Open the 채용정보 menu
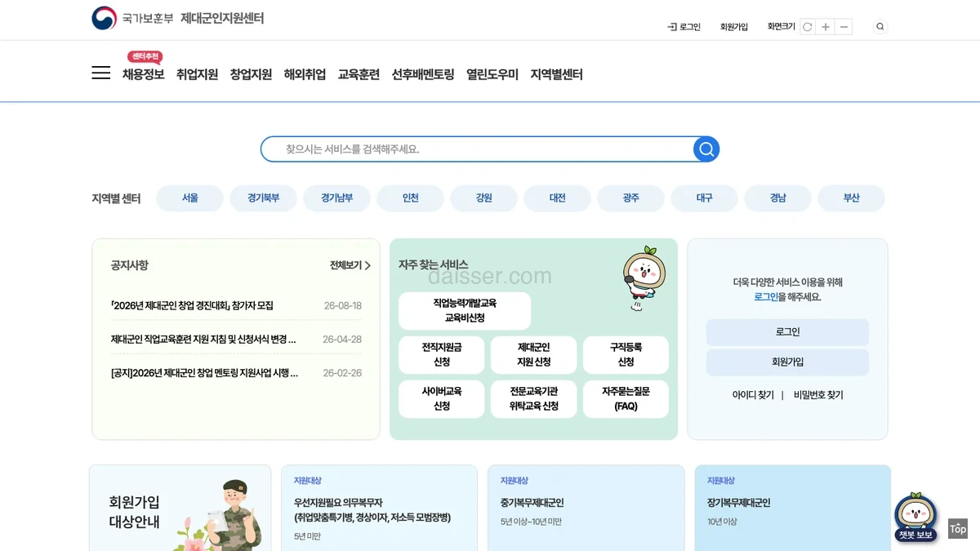980x551 pixels. coord(144,74)
